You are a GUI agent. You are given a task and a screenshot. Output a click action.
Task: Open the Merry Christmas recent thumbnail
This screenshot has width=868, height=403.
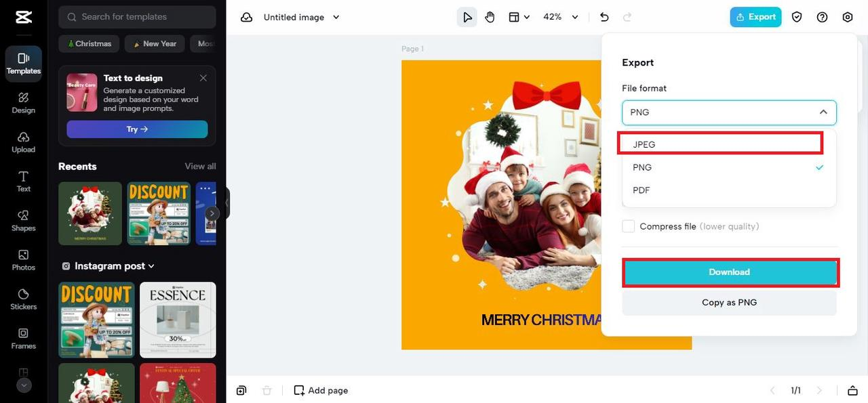(x=90, y=213)
